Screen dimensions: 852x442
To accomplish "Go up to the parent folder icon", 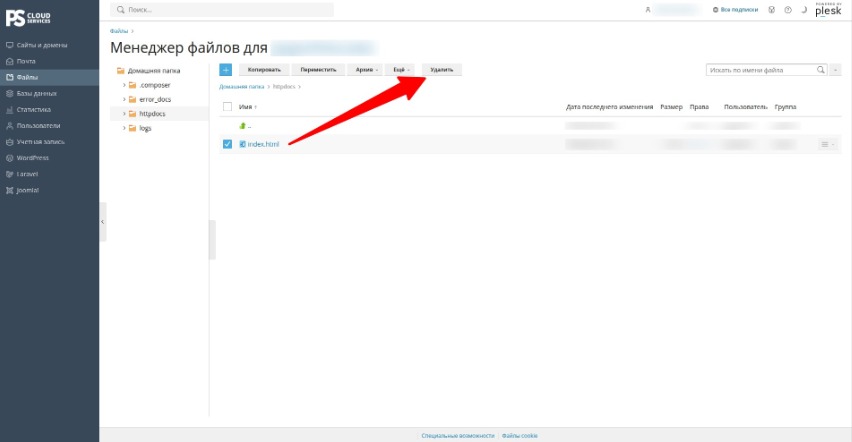I will click(243, 126).
